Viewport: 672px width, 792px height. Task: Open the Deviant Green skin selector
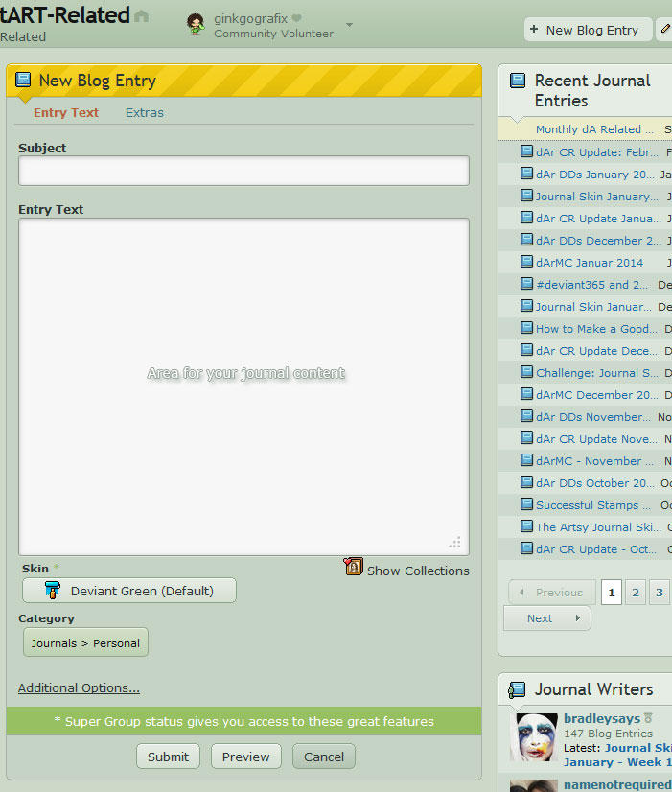point(129,591)
